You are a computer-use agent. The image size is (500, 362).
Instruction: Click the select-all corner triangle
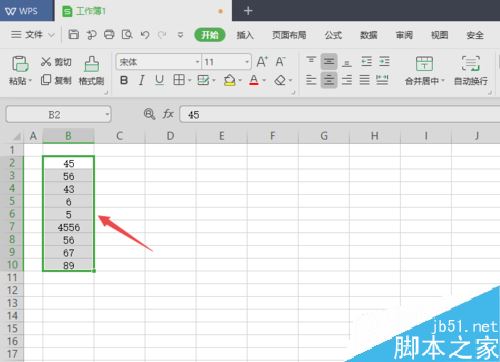[x=17, y=136]
